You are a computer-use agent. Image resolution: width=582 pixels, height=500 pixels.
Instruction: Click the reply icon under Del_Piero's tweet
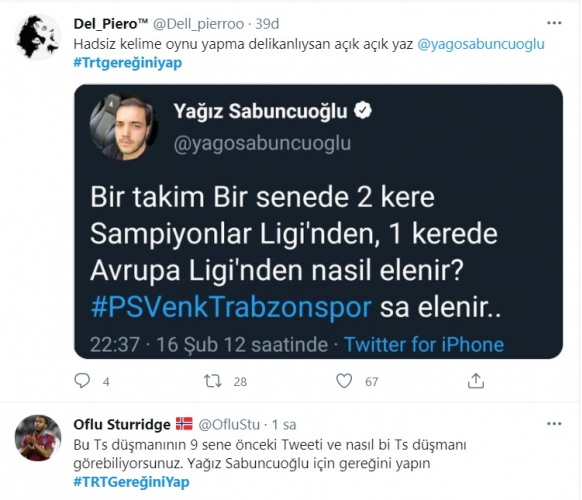tap(82, 381)
